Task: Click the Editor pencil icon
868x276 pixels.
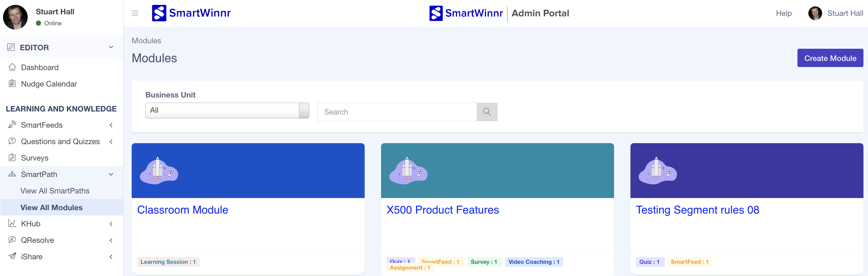Action: [11, 47]
